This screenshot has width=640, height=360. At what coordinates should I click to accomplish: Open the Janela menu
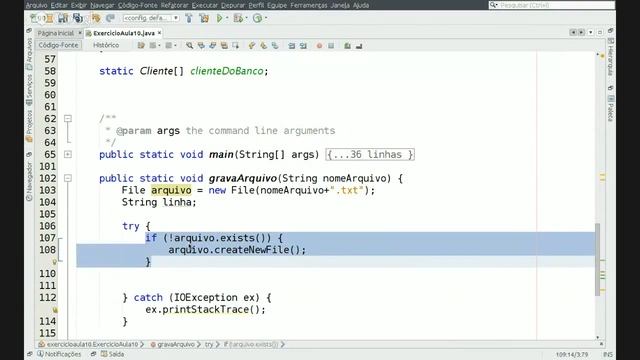(340, 5)
